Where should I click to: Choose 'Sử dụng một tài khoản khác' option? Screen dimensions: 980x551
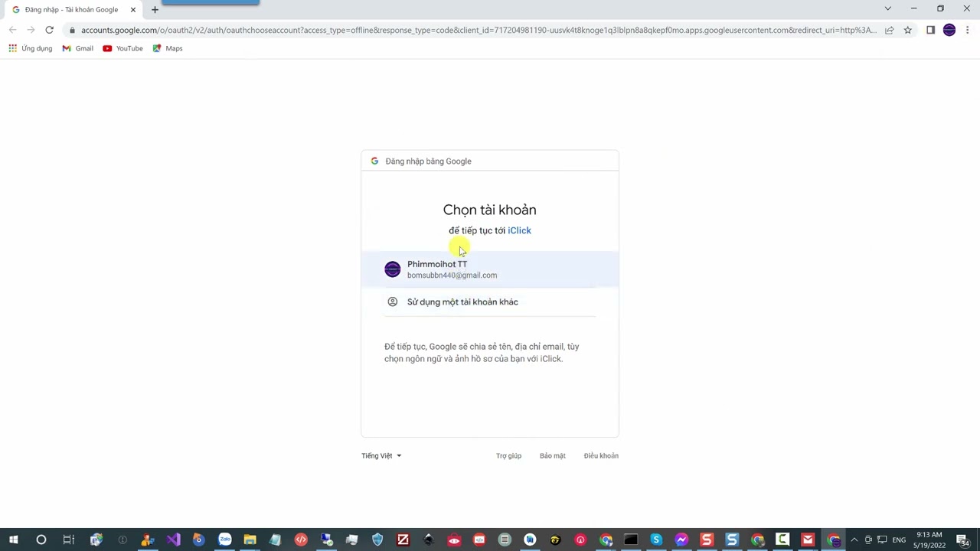pos(490,302)
